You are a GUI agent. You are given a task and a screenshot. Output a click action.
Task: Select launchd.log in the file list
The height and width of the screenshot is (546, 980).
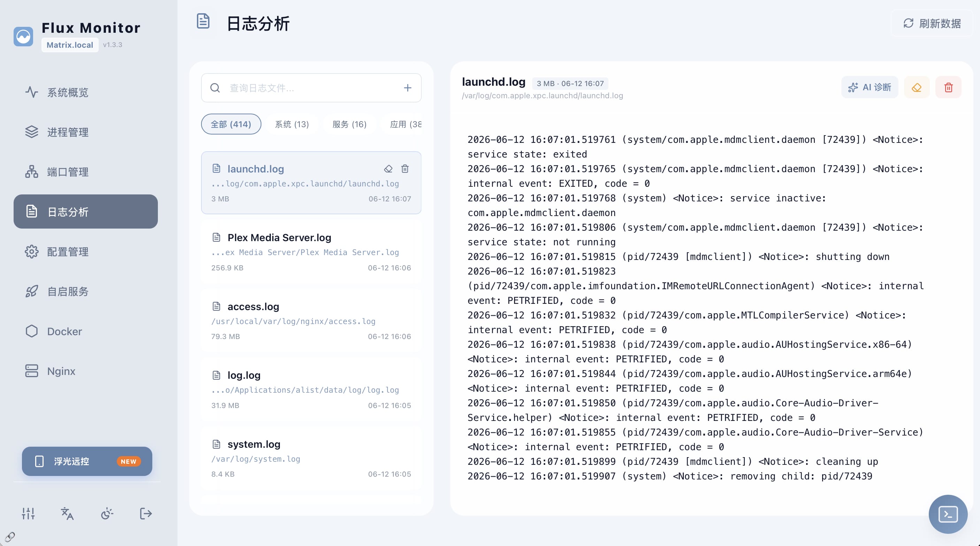tap(311, 183)
